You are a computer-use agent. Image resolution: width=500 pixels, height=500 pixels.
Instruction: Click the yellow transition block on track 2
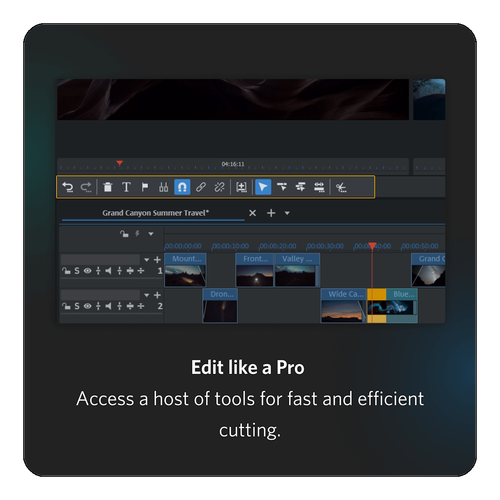tap(377, 294)
